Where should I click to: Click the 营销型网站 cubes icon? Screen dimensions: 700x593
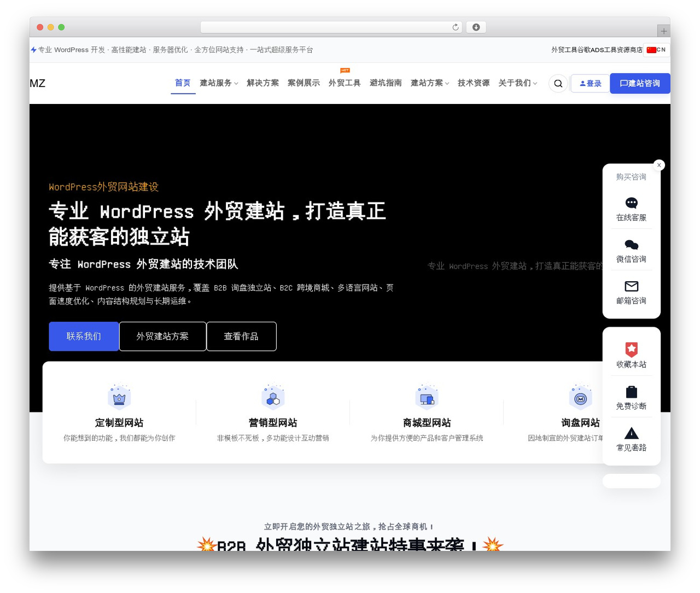[273, 397]
